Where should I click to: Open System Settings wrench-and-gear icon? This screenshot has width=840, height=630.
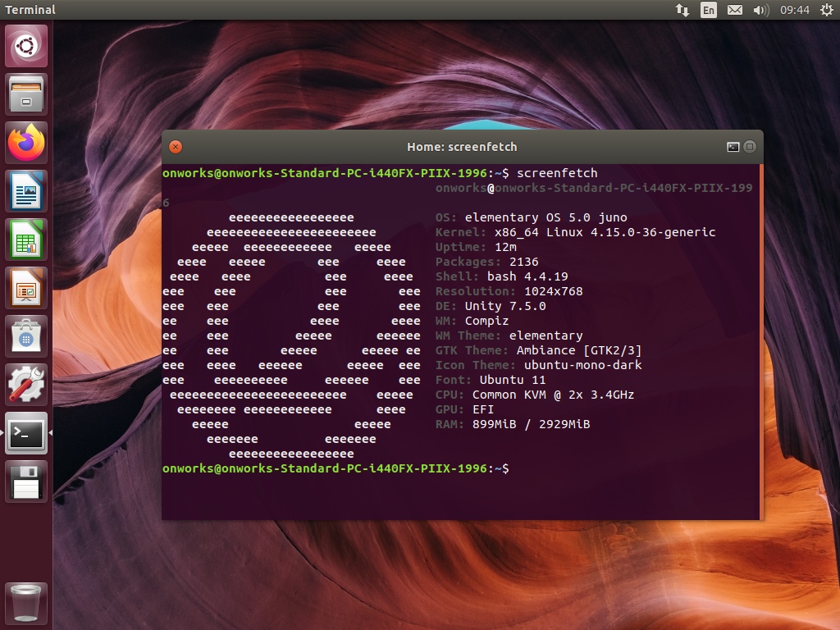[x=26, y=385]
